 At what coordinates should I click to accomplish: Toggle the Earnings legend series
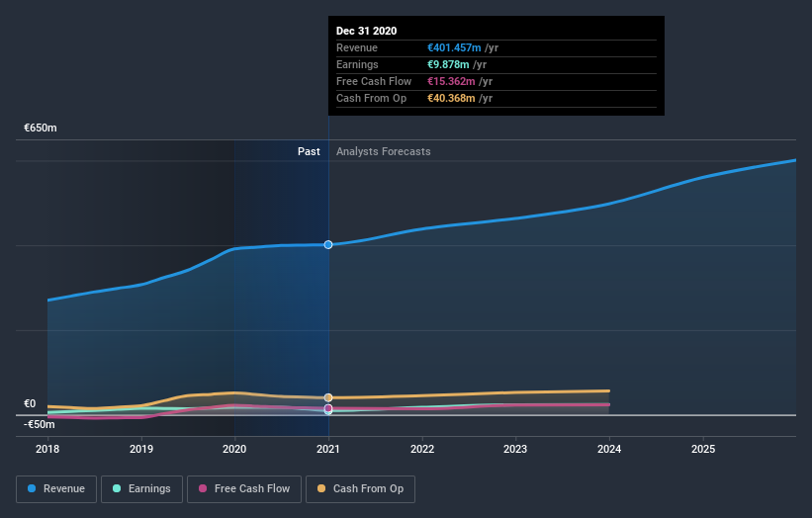(x=141, y=489)
